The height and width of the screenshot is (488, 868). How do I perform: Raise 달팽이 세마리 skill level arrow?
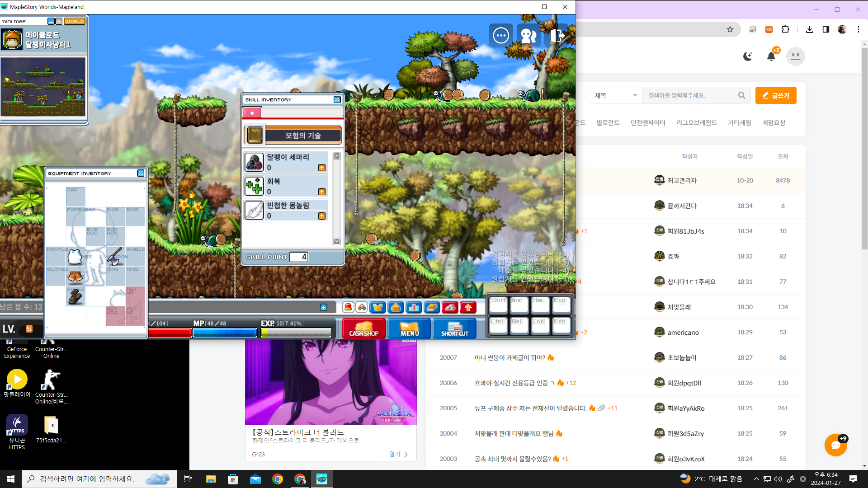click(x=322, y=168)
